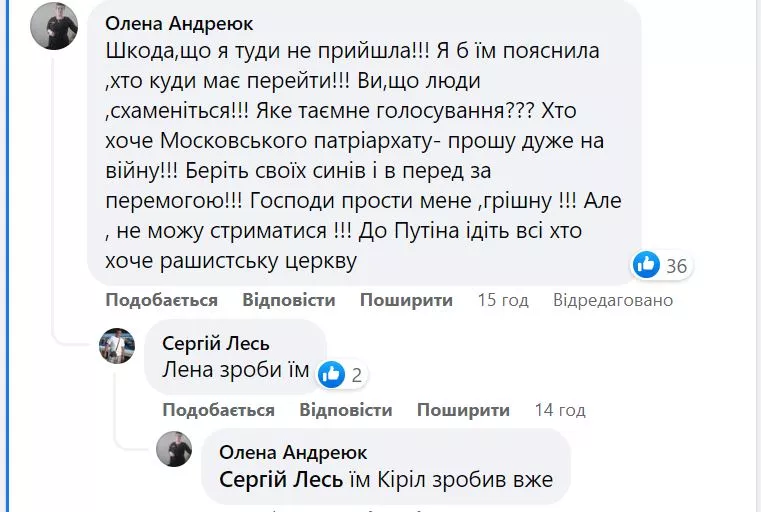This screenshot has width=761, height=512.
Task: Open like reactions with count 2
Action: [342, 375]
